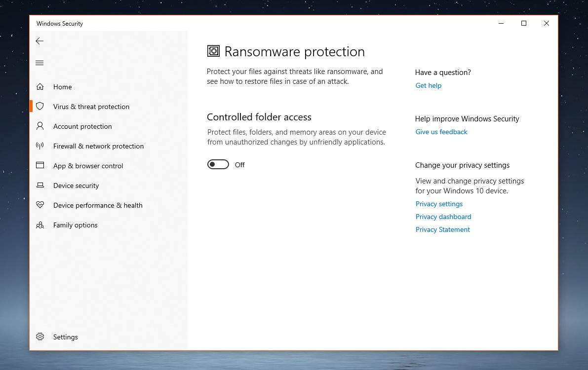Click the back arrow icon
This screenshot has height=370, width=588.
[39, 41]
